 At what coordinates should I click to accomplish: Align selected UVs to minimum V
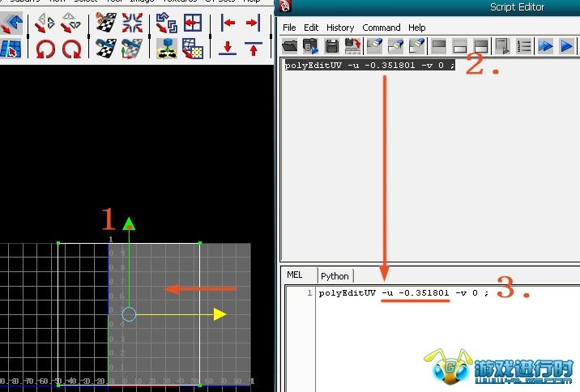point(228,49)
